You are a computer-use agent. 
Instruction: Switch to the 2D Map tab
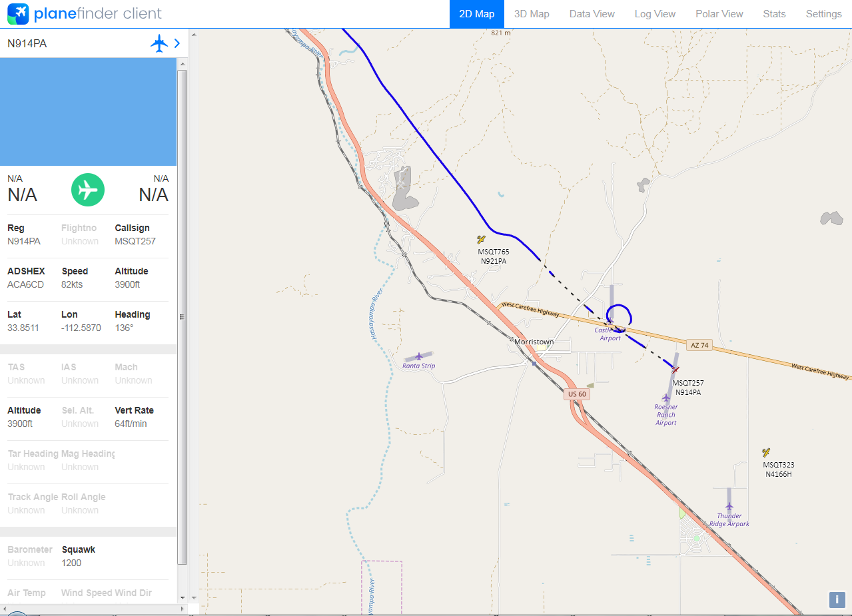coord(477,14)
